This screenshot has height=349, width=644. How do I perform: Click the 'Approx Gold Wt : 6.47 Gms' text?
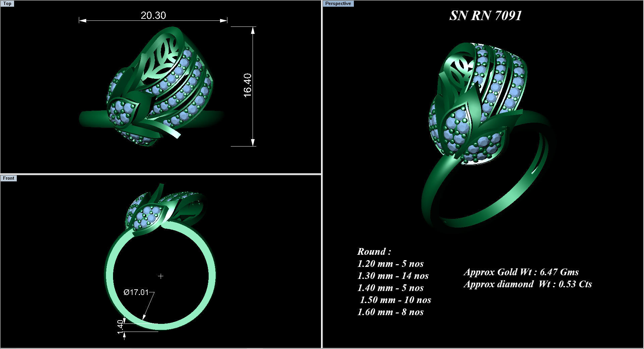521,272
